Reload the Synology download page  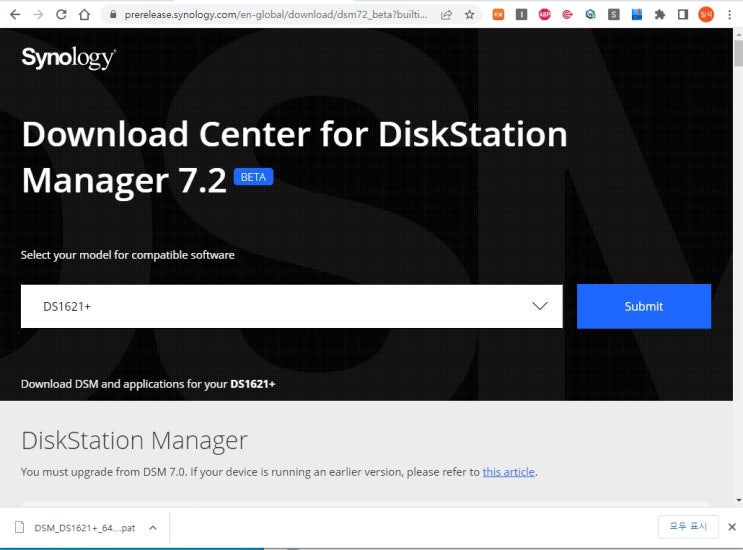[x=61, y=15]
